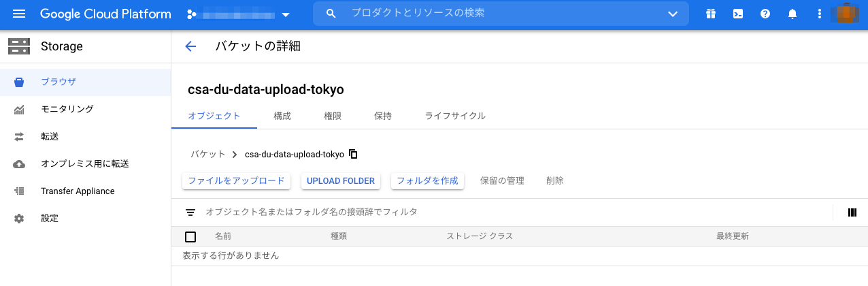Click the フォルダを作成 button

tap(427, 180)
